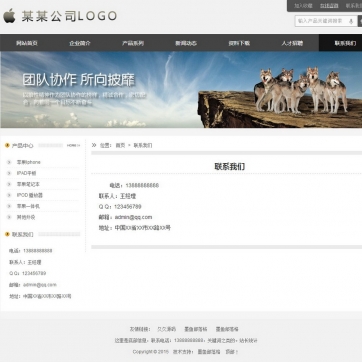Viewport: 362px width, 362px height.
Task: Click the sidebar admin@qq.com email
Action: (40, 285)
